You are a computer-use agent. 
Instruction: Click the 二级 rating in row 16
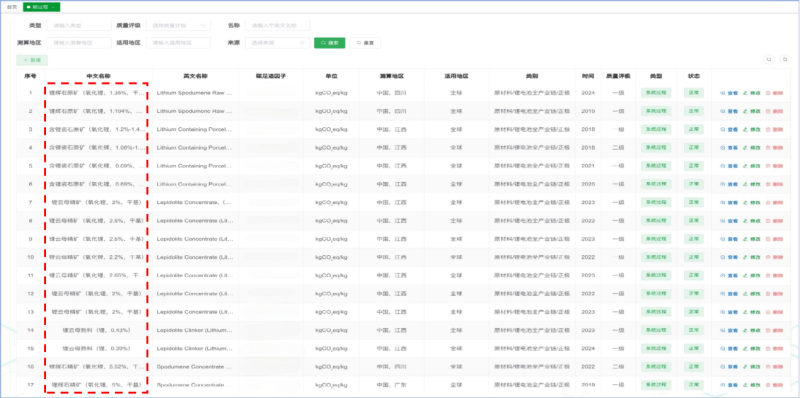618,367
